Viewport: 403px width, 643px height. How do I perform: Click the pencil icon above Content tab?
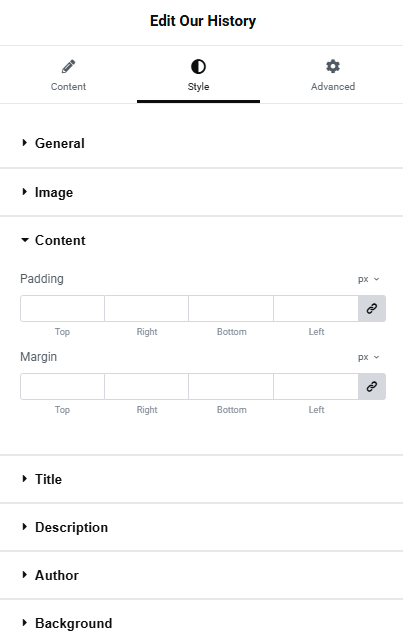tap(68, 66)
